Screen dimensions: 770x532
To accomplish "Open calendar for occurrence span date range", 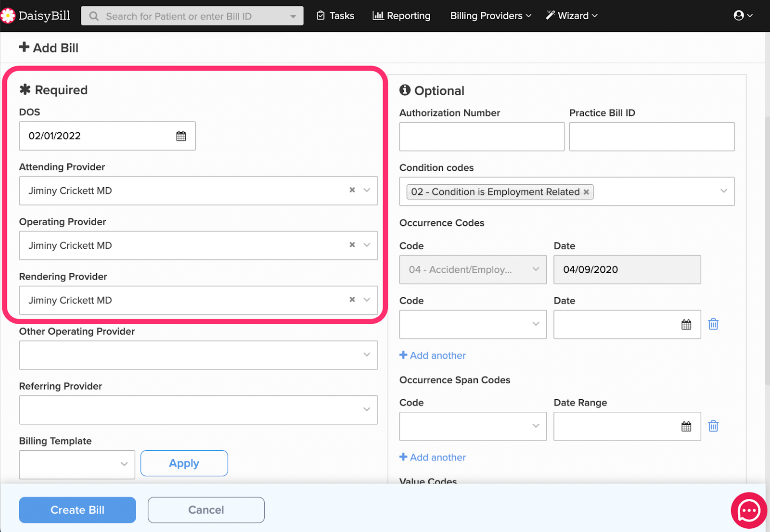I will coord(686,427).
